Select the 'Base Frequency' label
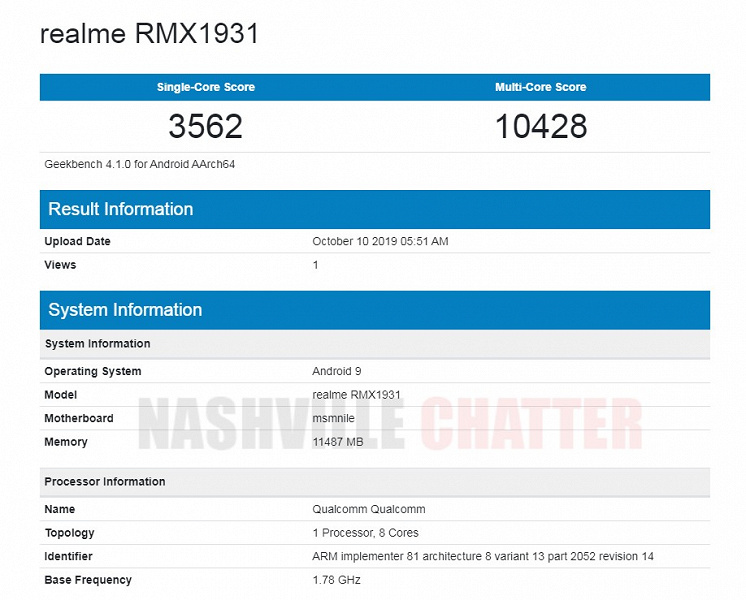Image resolution: width=746 pixels, height=600 pixels. [88, 580]
